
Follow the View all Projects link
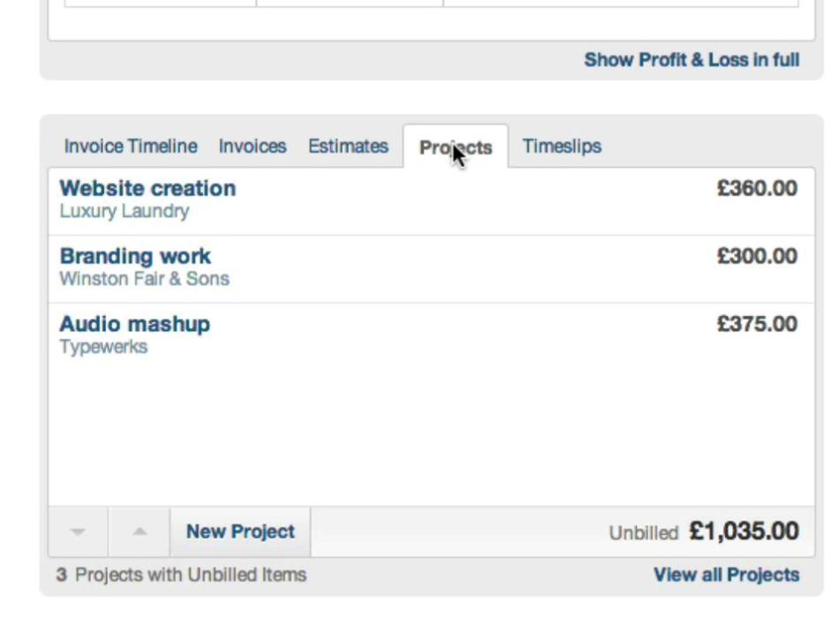pos(726,575)
